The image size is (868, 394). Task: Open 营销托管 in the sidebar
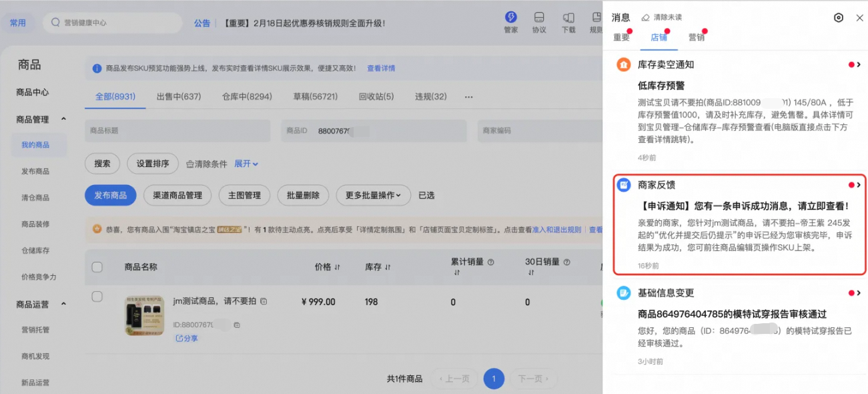pos(35,329)
